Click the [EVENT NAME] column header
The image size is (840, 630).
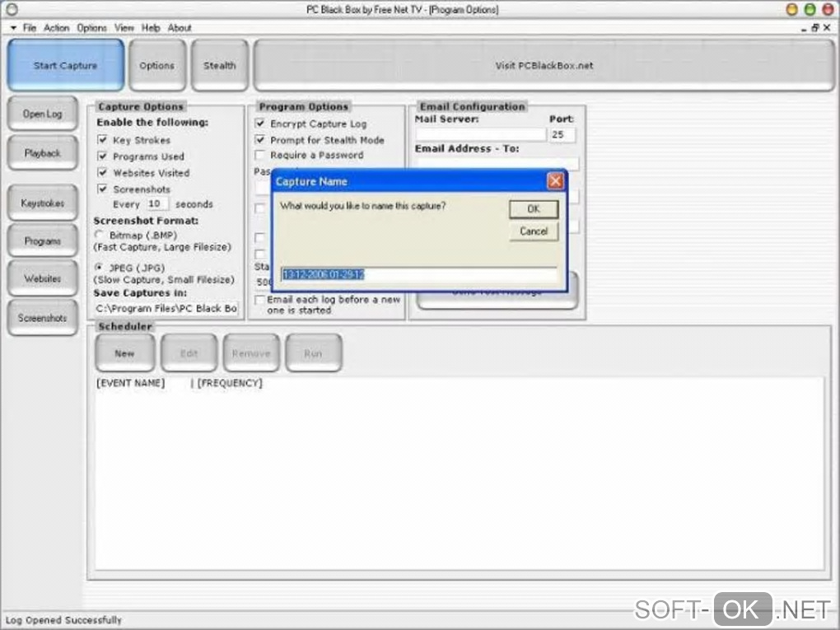pyautogui.click(x=131, y=383)
